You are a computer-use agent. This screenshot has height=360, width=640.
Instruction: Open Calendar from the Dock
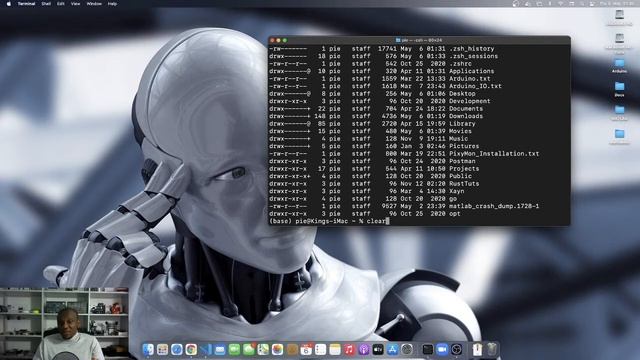(306, 349)
